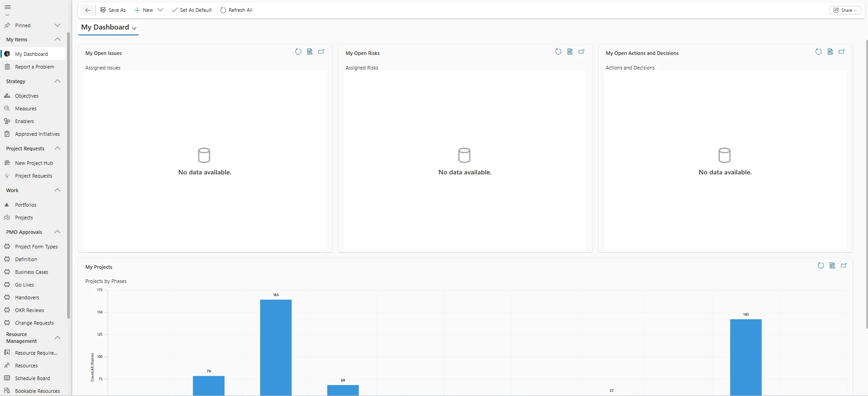Click the sidebar vertical scrollbar
The height and width of the screenshot is (396, 868).
[x=69, y=175]
